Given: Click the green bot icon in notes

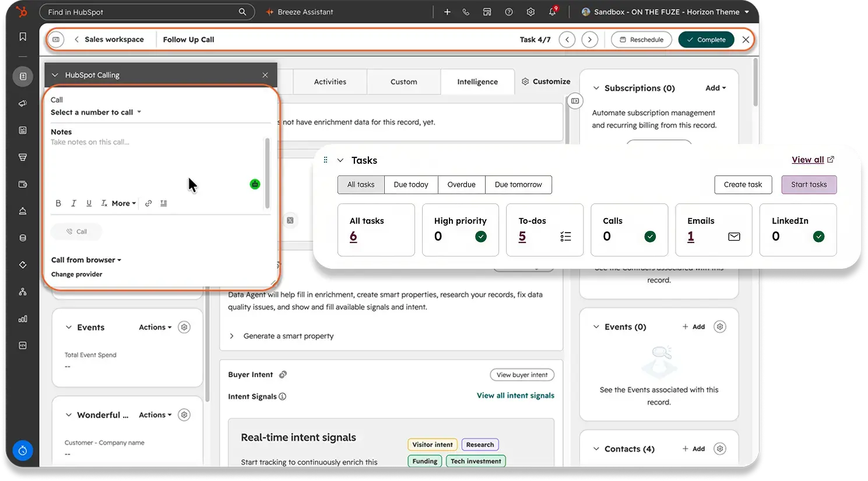Looking at the screenshot, I should click(255, 184).
